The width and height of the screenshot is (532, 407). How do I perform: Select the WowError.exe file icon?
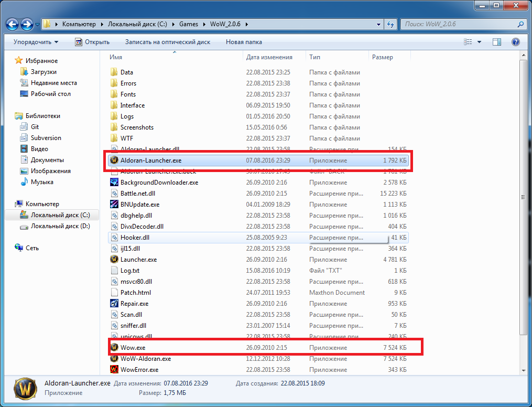coord(114,369)
